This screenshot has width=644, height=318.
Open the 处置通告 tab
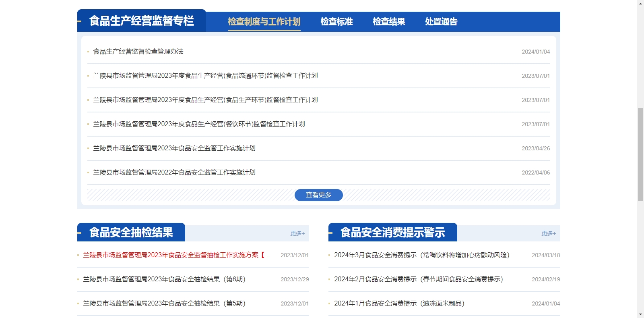coord(441,22)
